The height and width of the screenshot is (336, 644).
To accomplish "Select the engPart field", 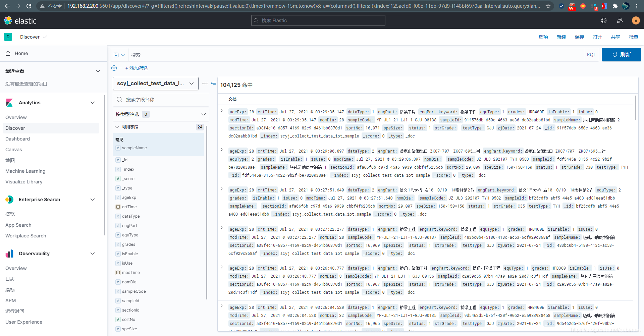I will [x=129, y=226].
